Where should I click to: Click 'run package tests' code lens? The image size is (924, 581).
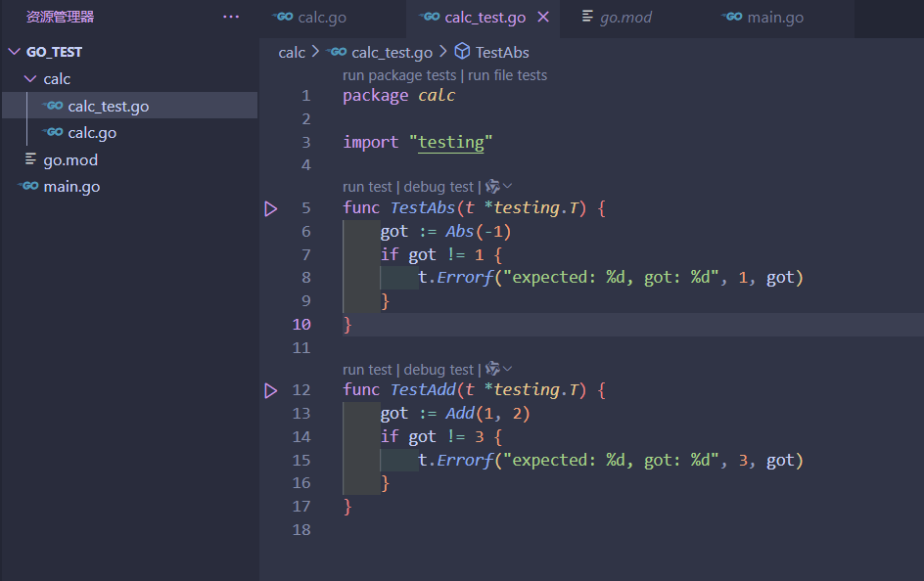pyautogui.click(x=399, y=75)
